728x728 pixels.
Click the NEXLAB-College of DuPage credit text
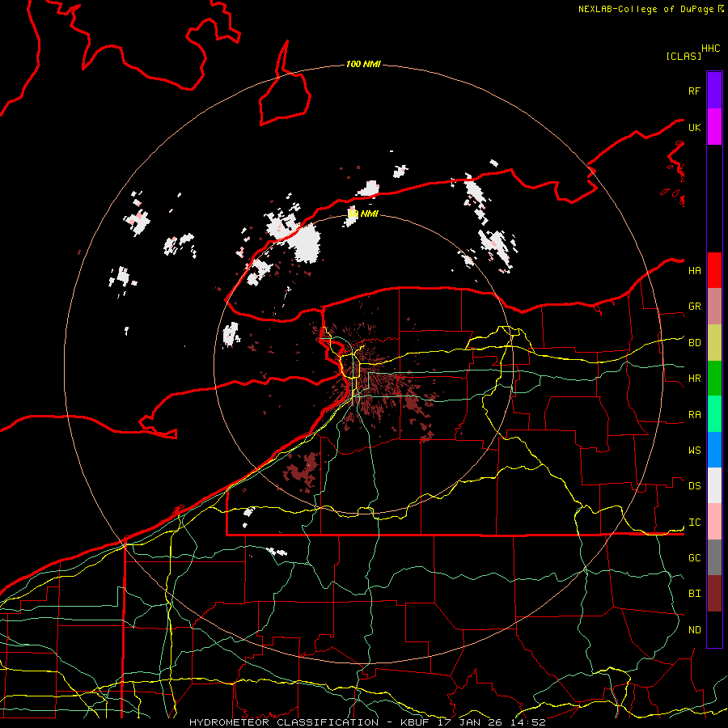pos(647,9)
